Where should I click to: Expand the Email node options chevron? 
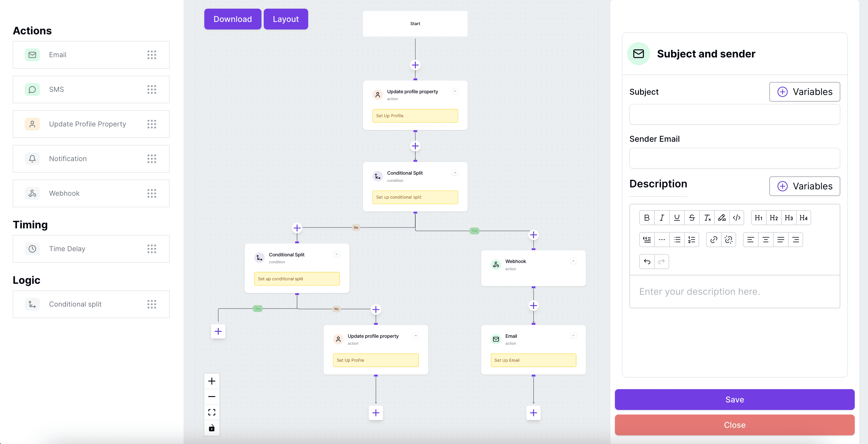point(573,335)
